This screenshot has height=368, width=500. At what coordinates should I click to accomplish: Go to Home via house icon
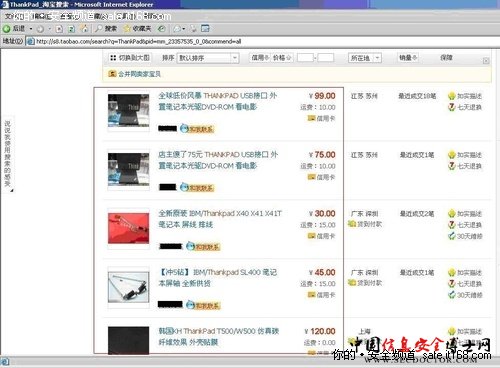tap(85, 29)
